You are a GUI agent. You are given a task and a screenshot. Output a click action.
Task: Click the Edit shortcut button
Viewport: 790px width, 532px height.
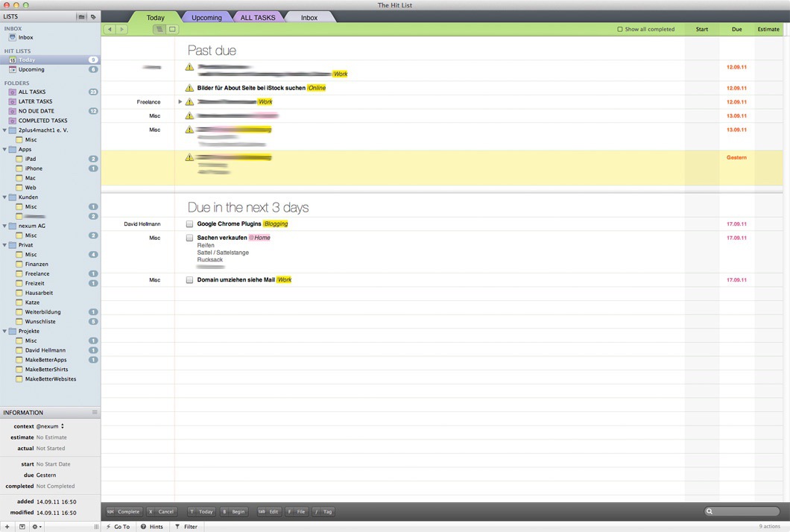(268, 511)
